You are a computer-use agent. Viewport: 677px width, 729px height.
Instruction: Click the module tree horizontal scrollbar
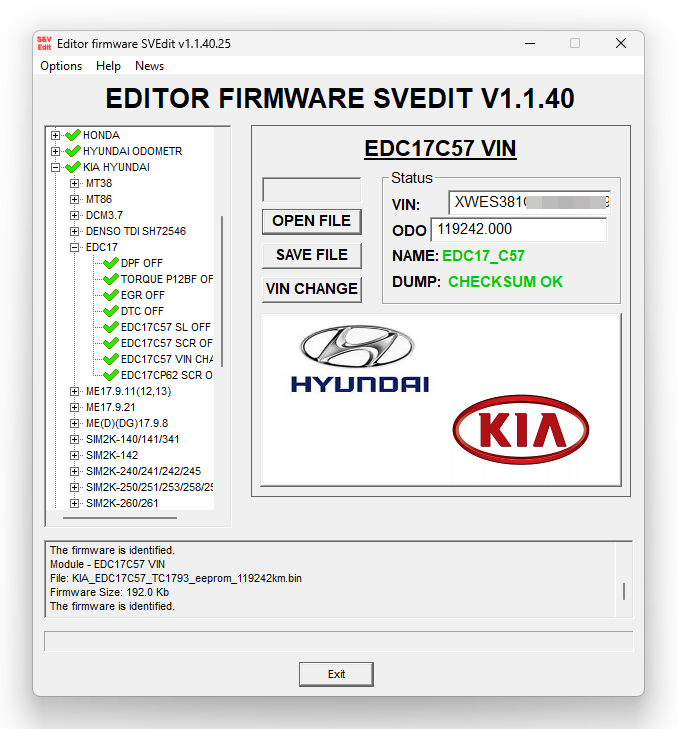(120, 517)
